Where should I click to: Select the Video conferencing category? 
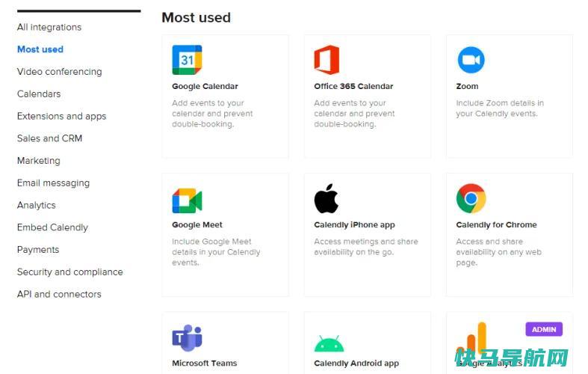coord(59,71)
